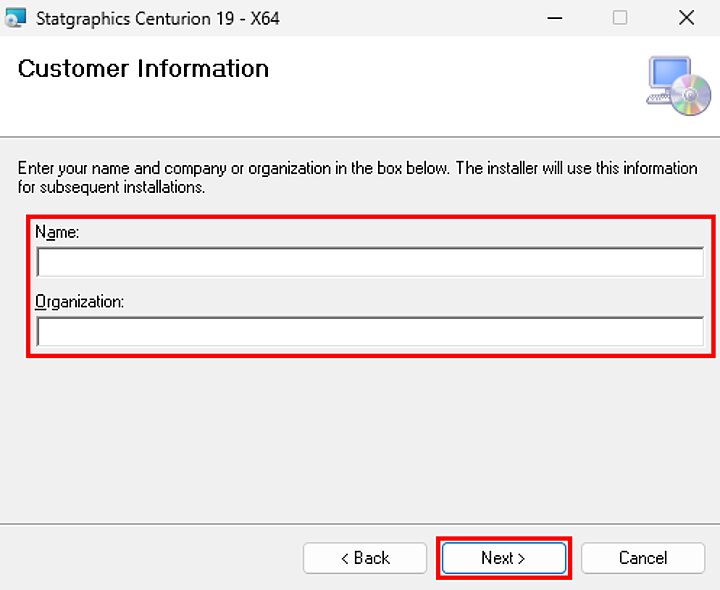Cancel the Statgraphics installation

[642, 558]
